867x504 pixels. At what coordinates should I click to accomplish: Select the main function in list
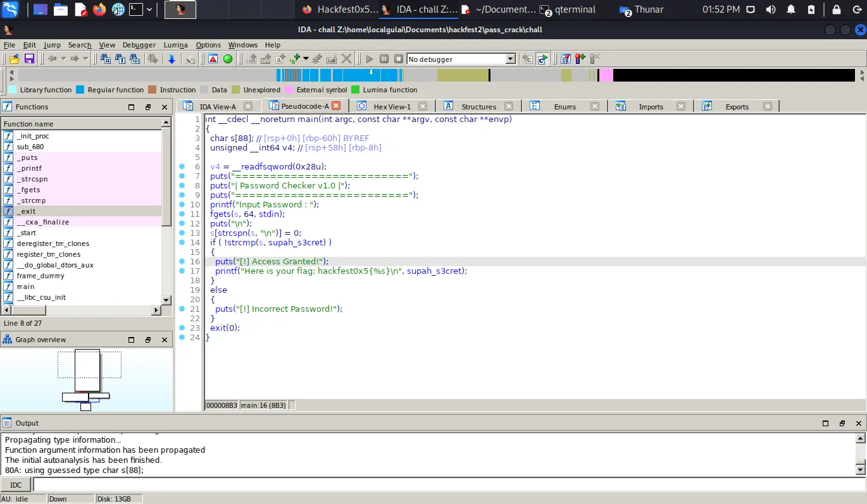[x=25, y=286]
